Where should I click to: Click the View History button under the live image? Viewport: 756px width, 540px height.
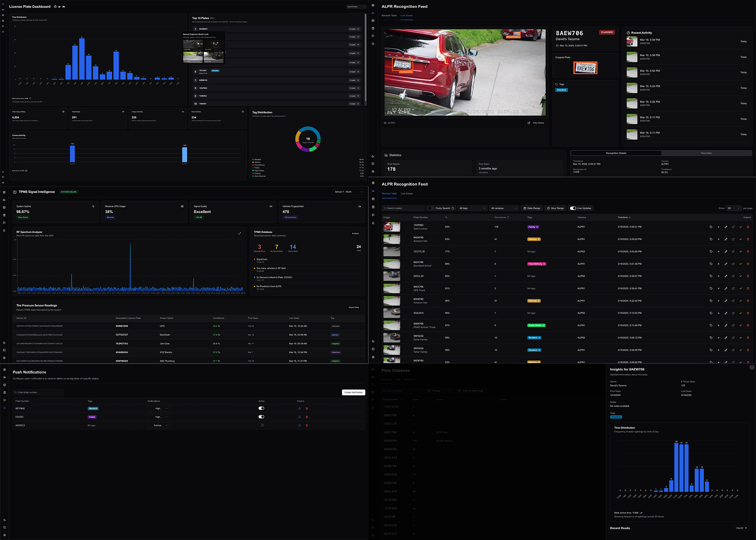pyautogui.click(x=536, y=123)
